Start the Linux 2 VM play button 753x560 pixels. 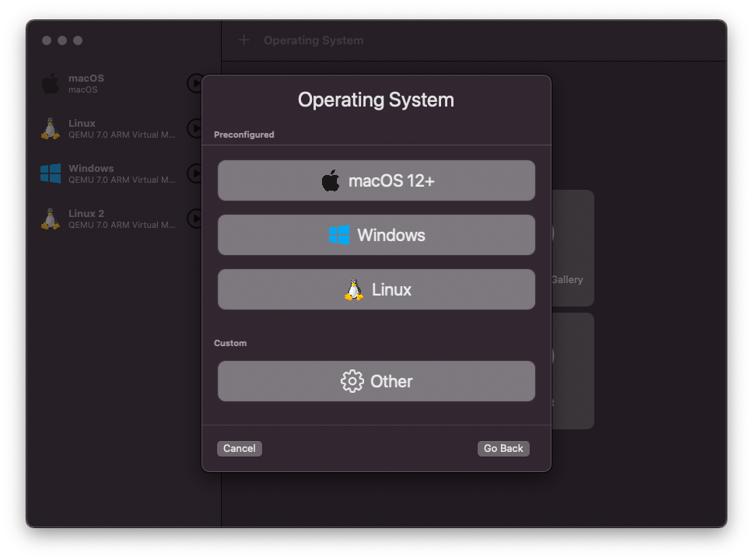click(194, 219)
